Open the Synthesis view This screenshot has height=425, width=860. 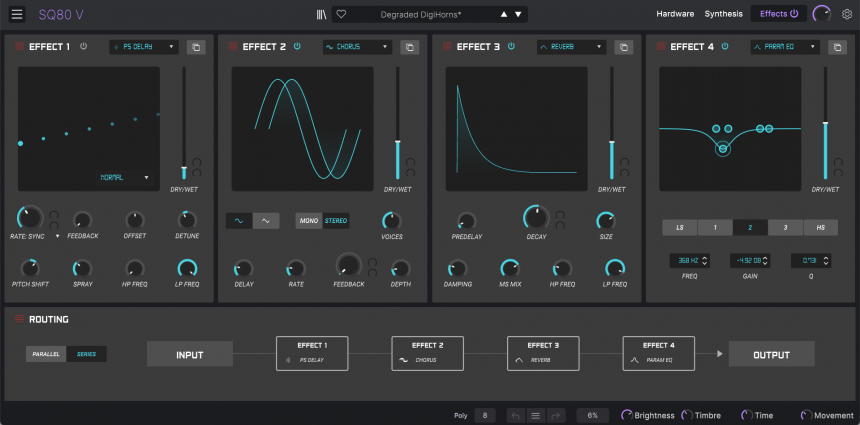coord(723,14)
